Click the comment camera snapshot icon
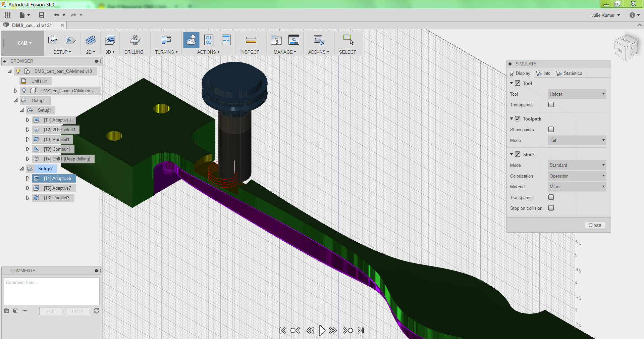644x339 pixels. [6, 311]
